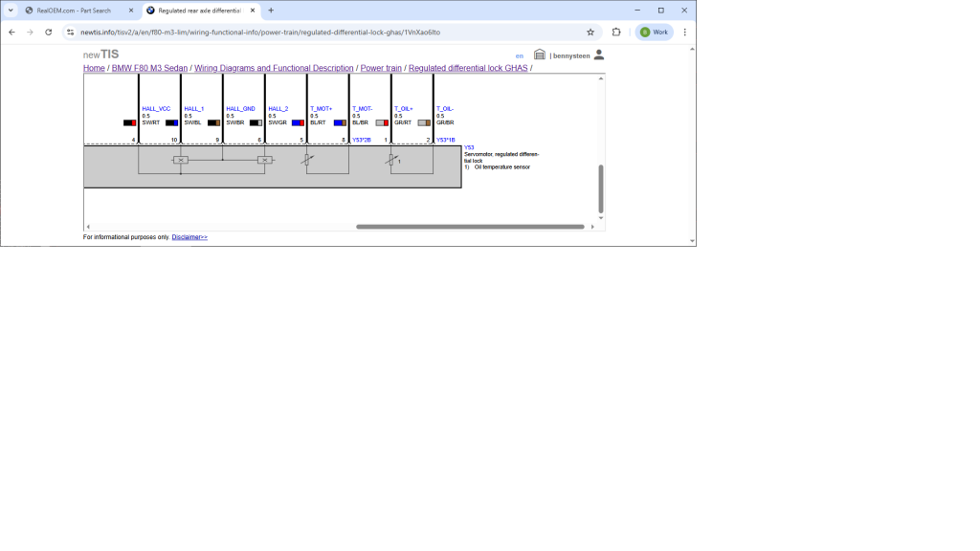This screenshot has height=551, width=980.
Task: View site information icon in address bar
Action: coord(70,32)
